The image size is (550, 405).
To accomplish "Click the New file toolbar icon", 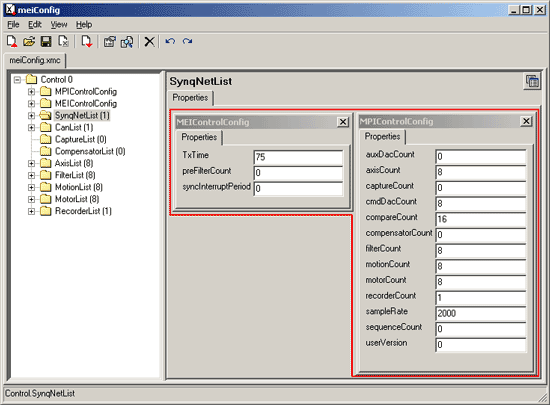I will (12, 41).
